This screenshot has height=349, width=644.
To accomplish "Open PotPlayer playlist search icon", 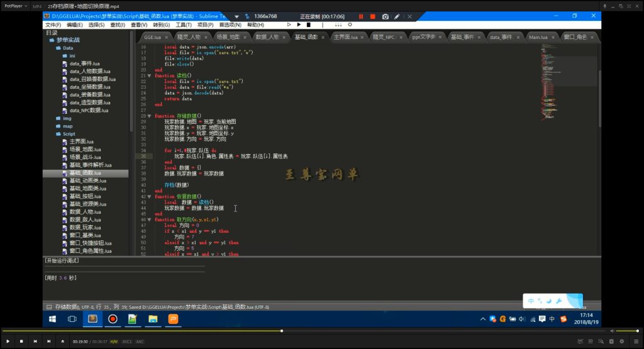I will coord(601,341).
